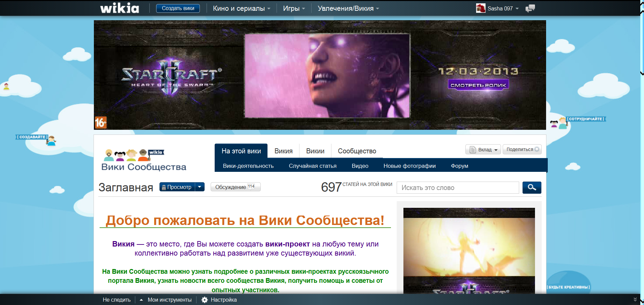Click the StarCraft sidebar ad thumbnail
This screenshot has height=305, width=644.
tap(469, 251)
